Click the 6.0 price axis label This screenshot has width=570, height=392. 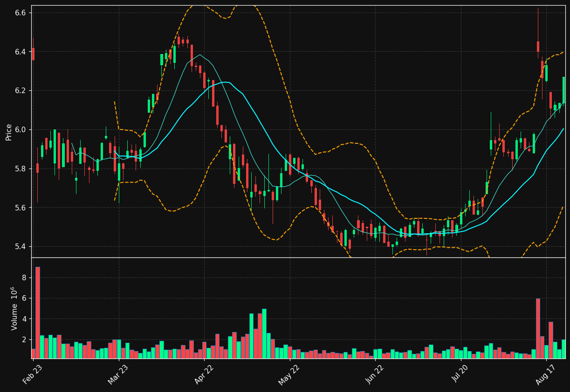coord(21,129)
